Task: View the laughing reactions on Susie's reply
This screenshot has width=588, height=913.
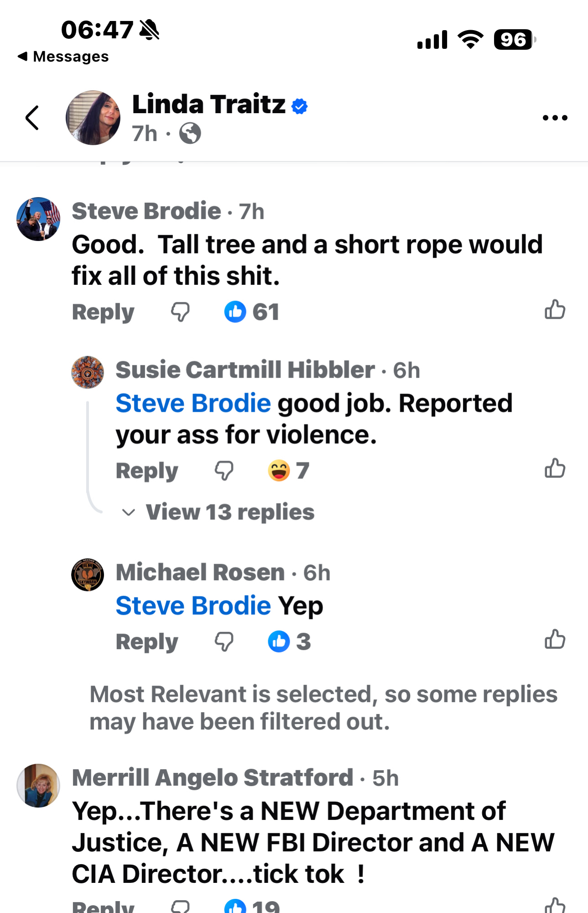Action: tap(288, 471)
